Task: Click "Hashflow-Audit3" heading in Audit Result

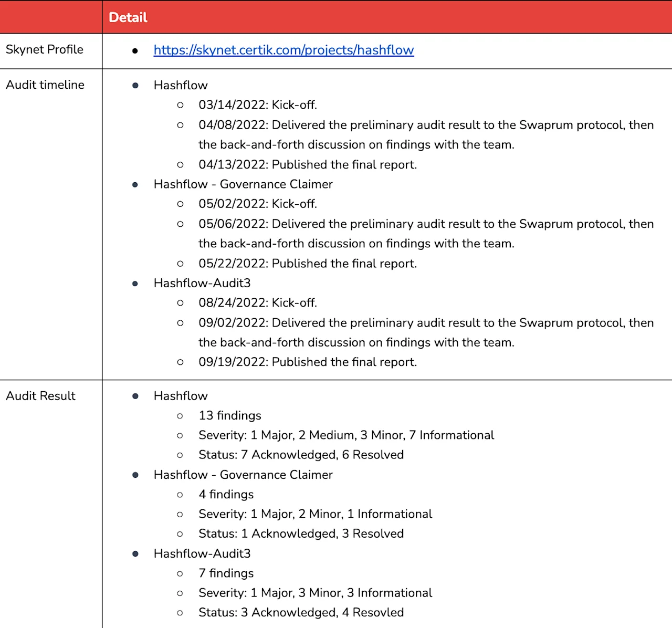Action: [202, 553]
